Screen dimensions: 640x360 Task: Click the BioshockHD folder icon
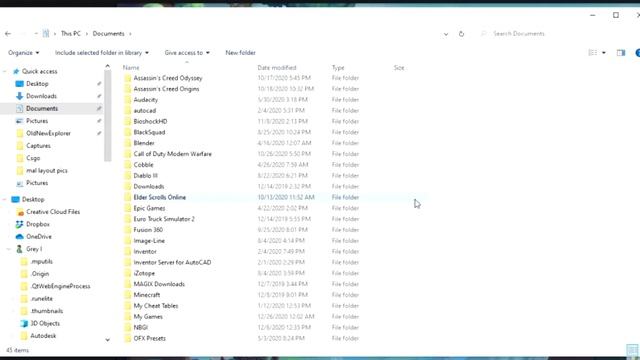tap(128, 122)
